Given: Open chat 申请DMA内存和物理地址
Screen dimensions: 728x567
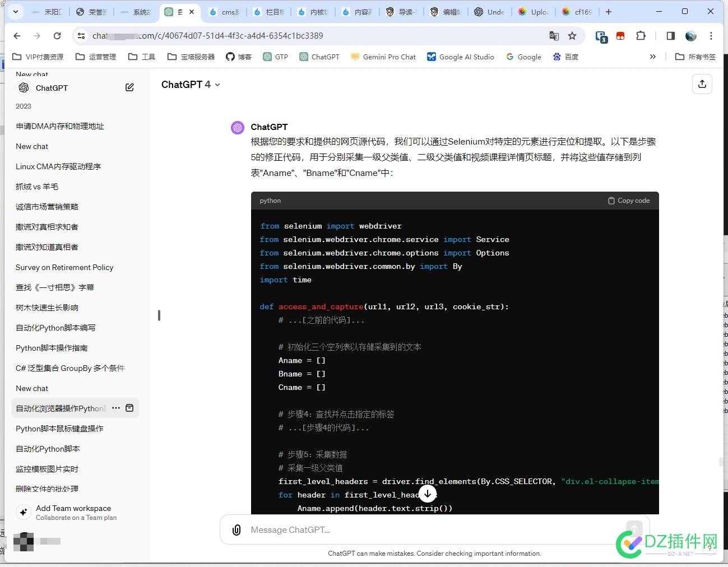Looking at the screenshot, I should click(75, 126).
